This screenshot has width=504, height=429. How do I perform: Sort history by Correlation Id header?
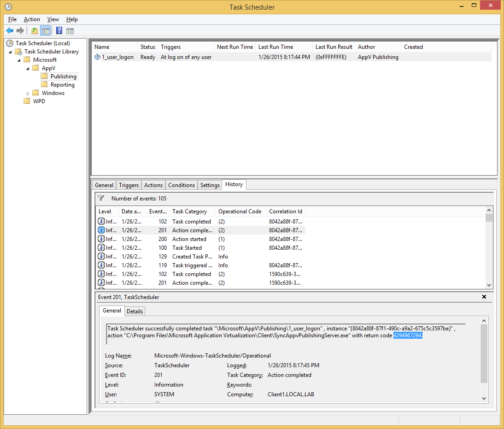coord(286,212)
